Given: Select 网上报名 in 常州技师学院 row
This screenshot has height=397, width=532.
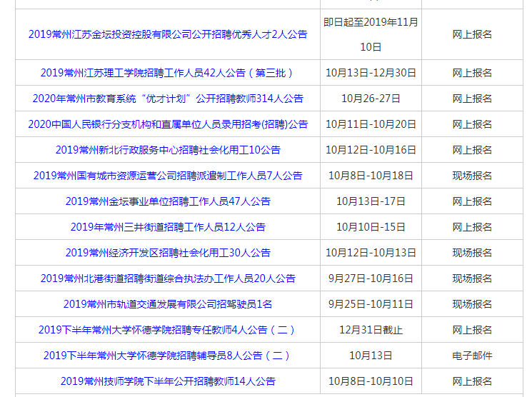Looking at the screenshot, I should click(472, 381).
